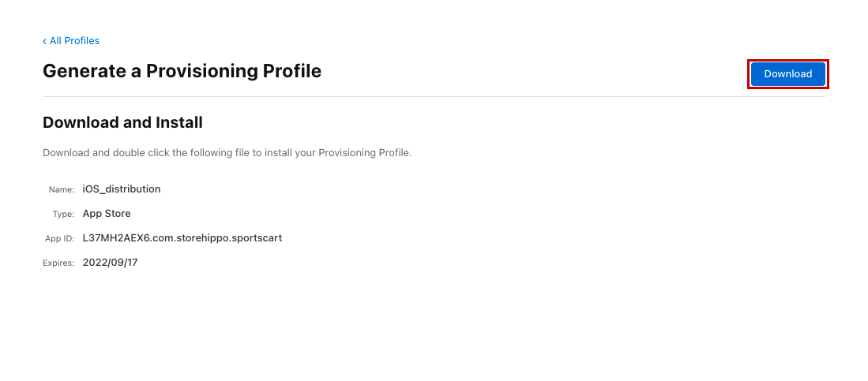
Task: Click the divider line under the page title
Action: [x=434, y=96]
